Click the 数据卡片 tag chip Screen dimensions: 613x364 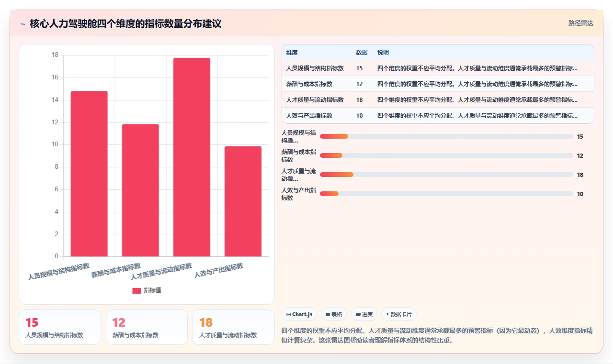point(399,314)
